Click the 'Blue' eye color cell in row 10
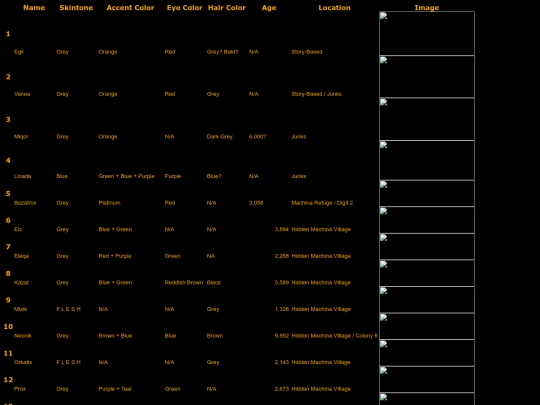The width and height of the screenshot is (540, 405). [170, 335]
